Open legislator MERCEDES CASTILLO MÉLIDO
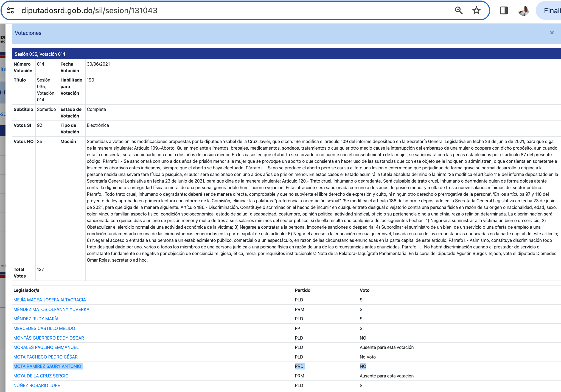The height and width of the screenshot is (392, 561). click(44, 328)
